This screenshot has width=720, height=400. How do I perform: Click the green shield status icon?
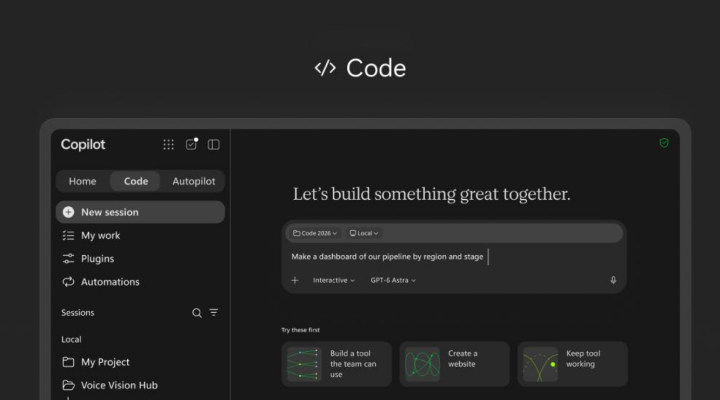tap(664, 143)
